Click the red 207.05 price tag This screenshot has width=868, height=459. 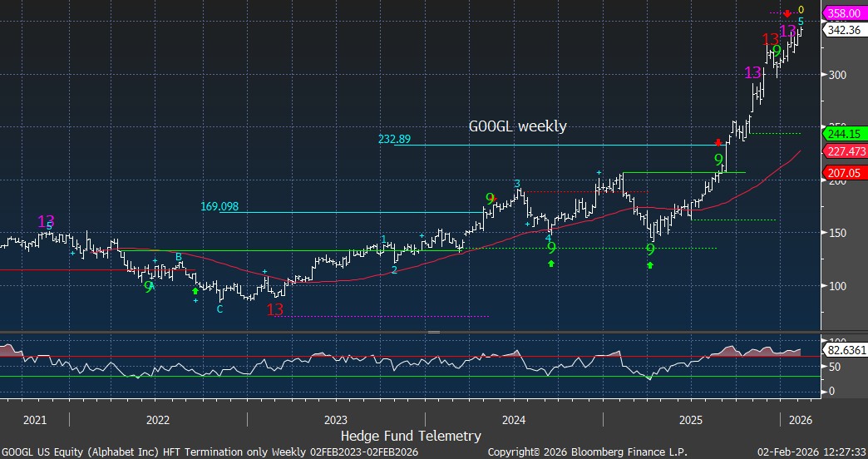pos(844,174)
